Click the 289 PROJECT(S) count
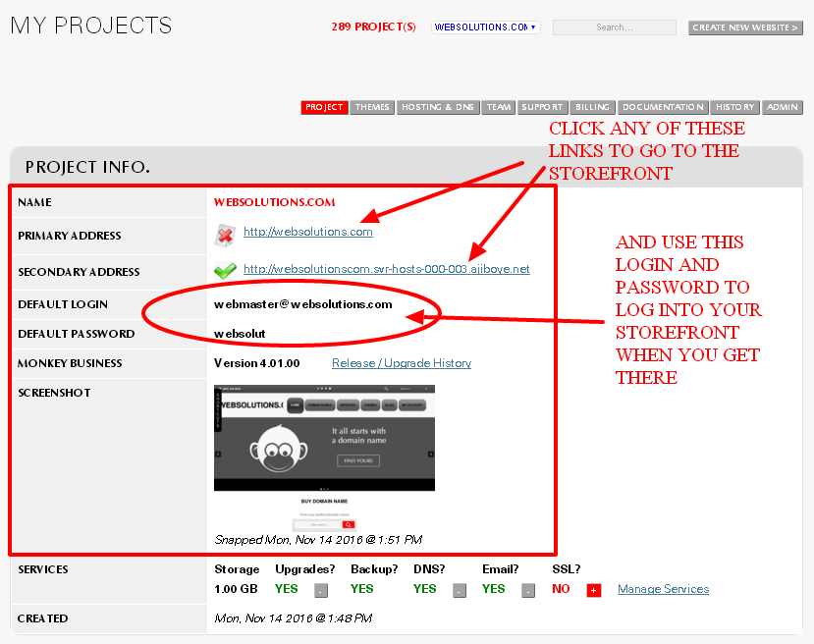Viewport: 814px width, 644px height. [373, 27]
